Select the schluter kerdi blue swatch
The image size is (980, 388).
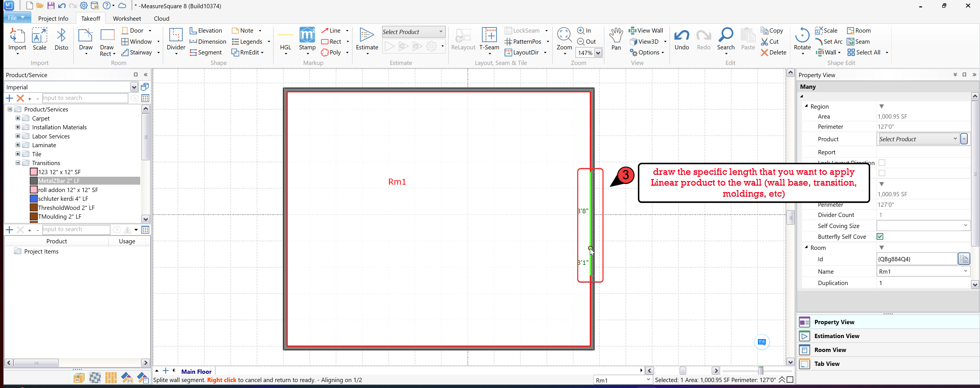tap(34, 199)
